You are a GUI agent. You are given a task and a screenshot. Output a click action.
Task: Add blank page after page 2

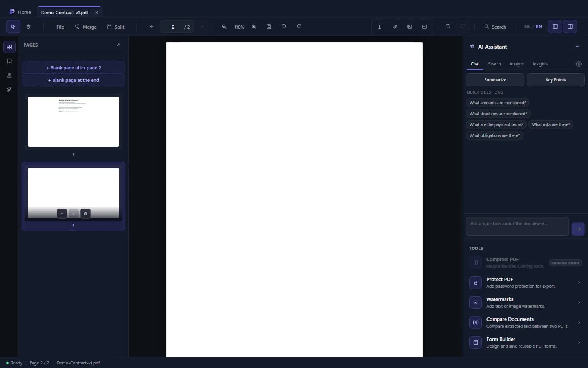[73, 68]
